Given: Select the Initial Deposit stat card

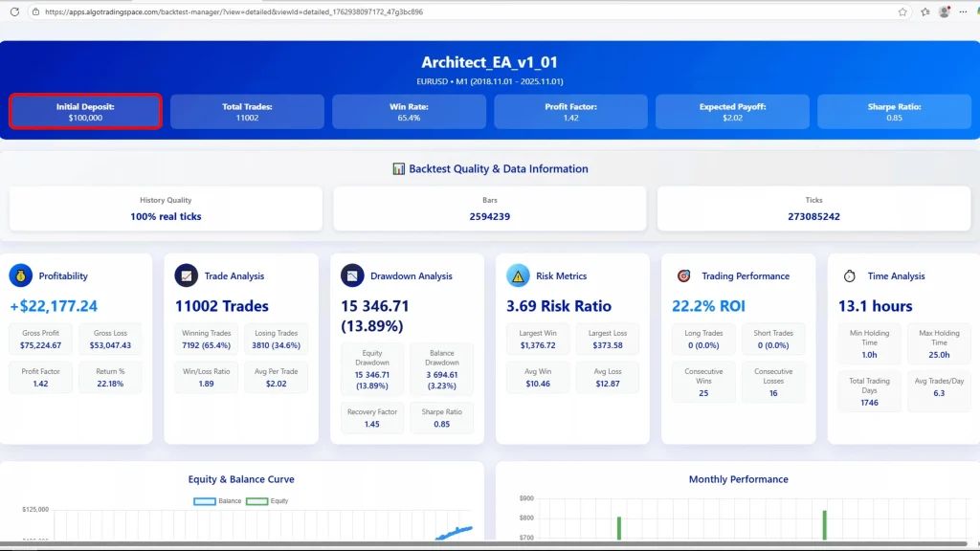Looking at the screenshot, I should pyautogui.click(x=85, y=112).
